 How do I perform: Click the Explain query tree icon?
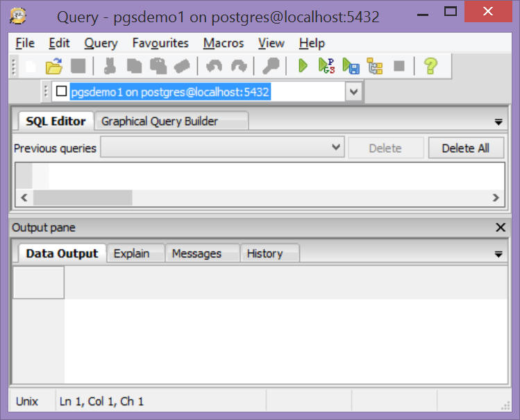(x=375, y=66)
